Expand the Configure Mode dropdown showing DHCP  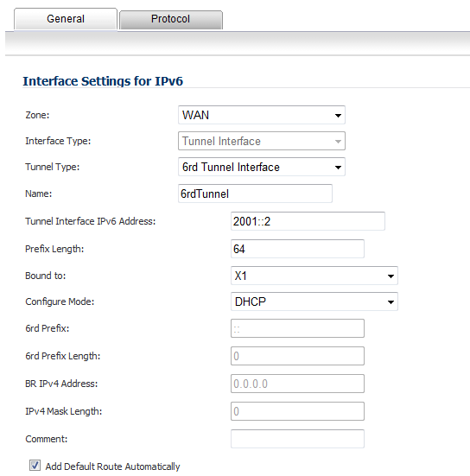(x=314, y=301)
